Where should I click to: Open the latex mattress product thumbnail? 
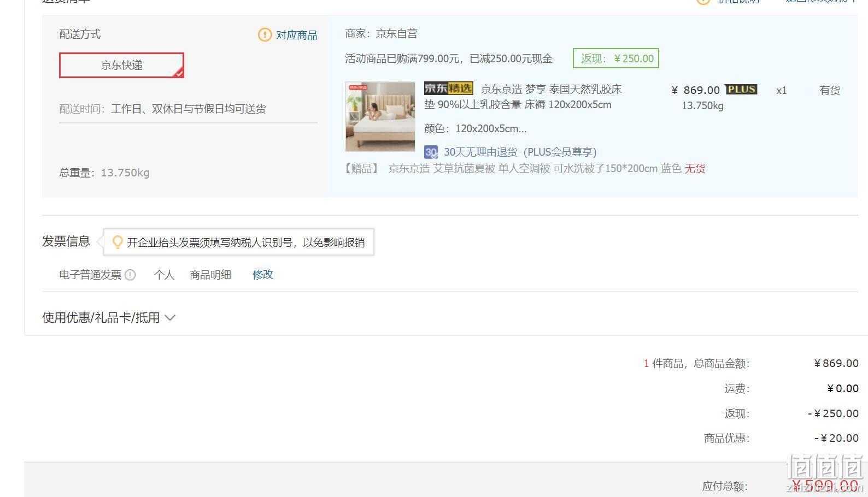tap(380, 116)
